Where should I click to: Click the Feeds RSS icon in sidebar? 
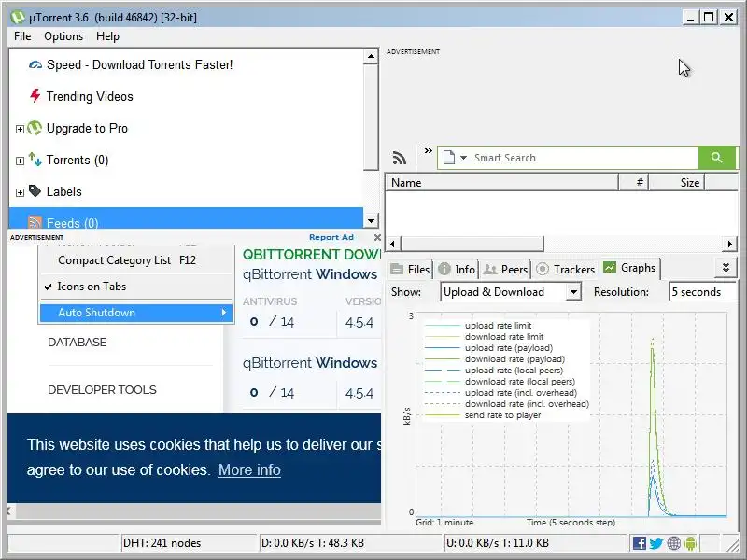tap(35, 222)
